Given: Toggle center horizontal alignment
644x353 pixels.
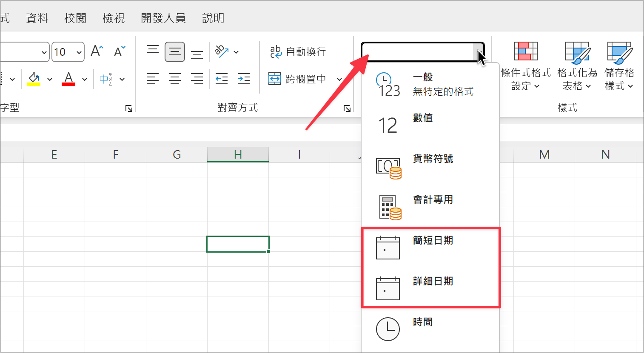Looking at the screenshot, I should (175, 79).
